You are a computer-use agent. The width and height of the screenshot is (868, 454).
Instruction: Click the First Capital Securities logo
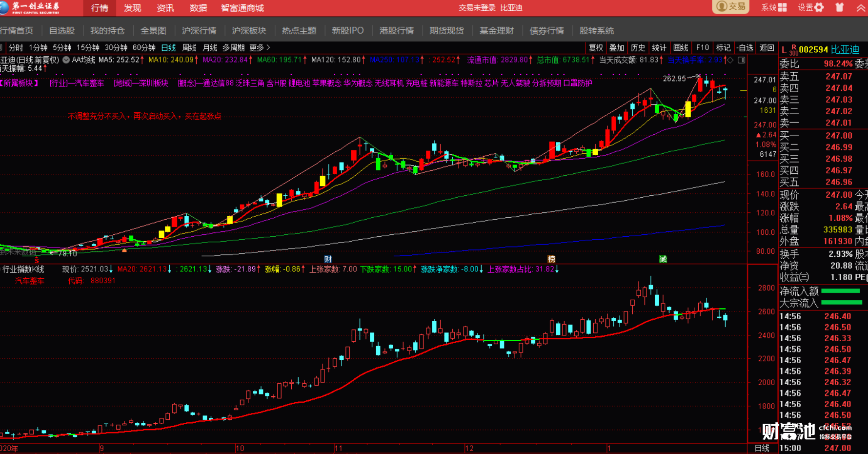click(x=30, y=7)
